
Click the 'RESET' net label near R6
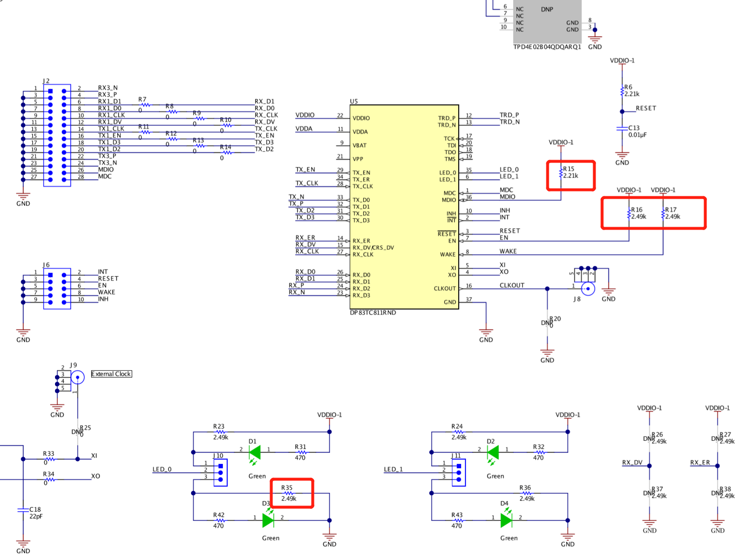point(646,108)
